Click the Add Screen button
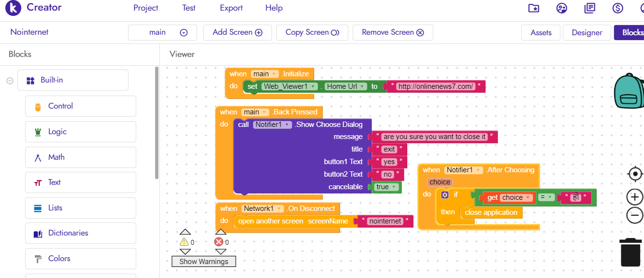This screenshot has height=278, width=644. tap(237, 32)
